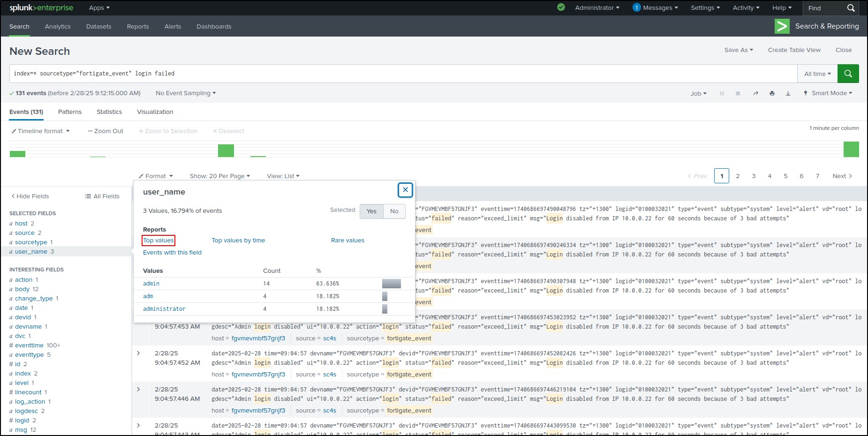Click the adm value in popup
The height and width of the screenshot is (436, 868).
(x=148, y=296)
